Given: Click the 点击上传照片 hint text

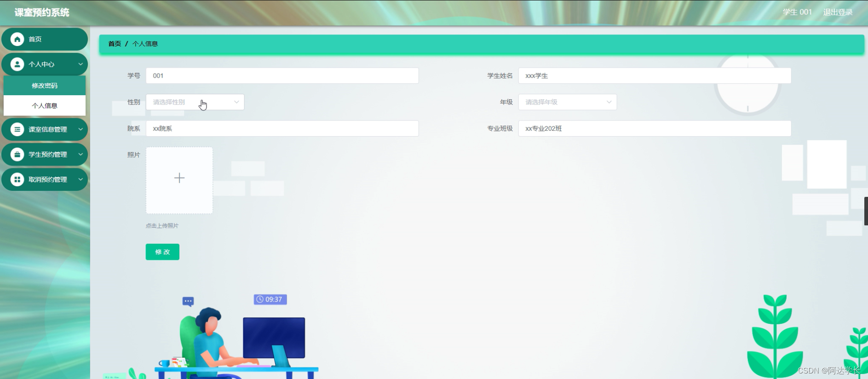Looking at the screenshot, I should coord(162,226).
